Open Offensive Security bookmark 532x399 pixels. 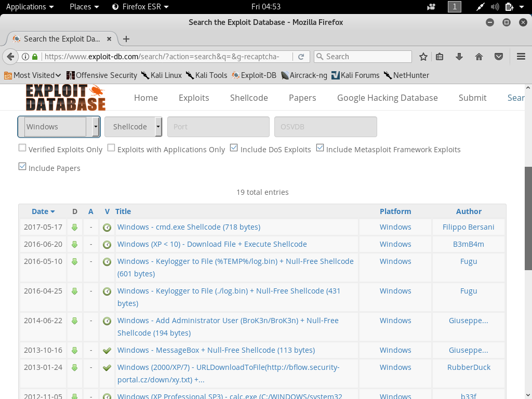click(102, 75)
